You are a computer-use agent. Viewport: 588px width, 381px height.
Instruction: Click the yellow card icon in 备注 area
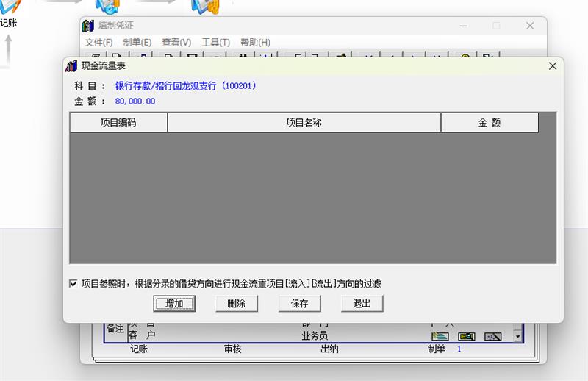467,337
